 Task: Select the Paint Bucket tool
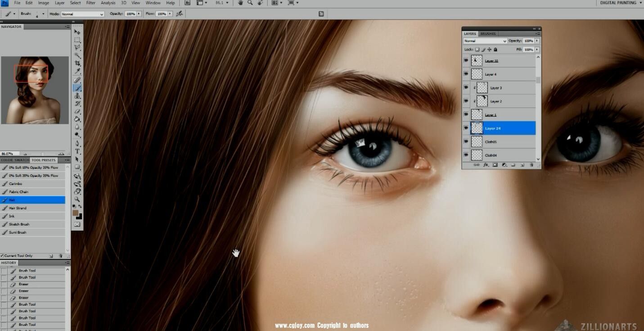pyautogui.click(x=77, y=119)
